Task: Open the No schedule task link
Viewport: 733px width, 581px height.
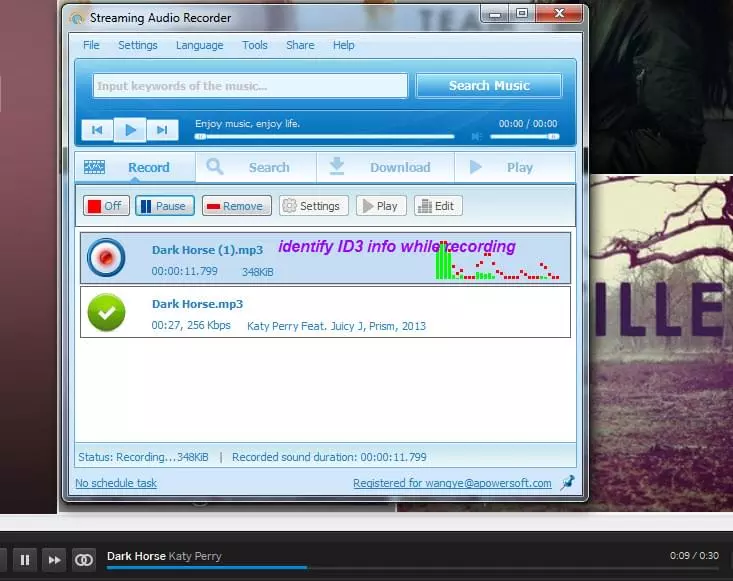Action: pos(116,483)
